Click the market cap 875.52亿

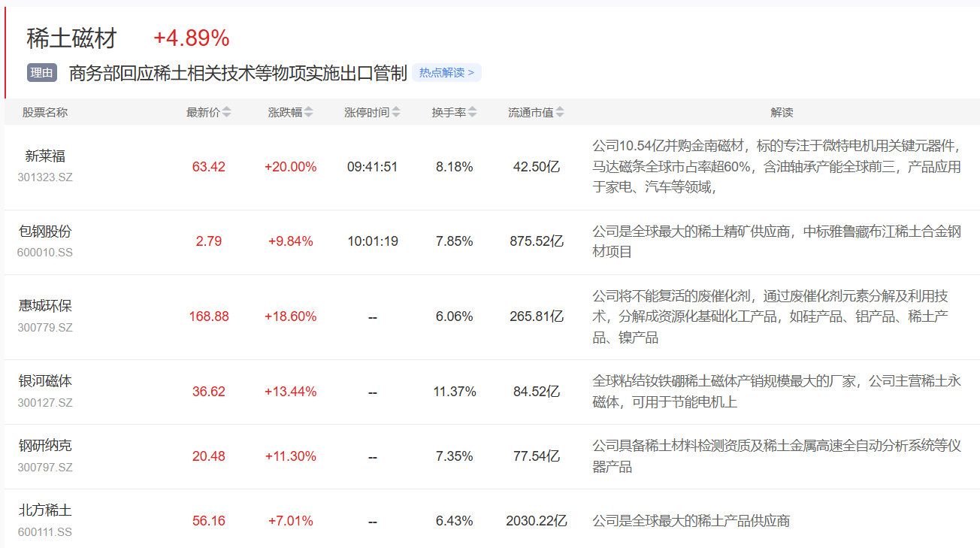coord(537,241)
